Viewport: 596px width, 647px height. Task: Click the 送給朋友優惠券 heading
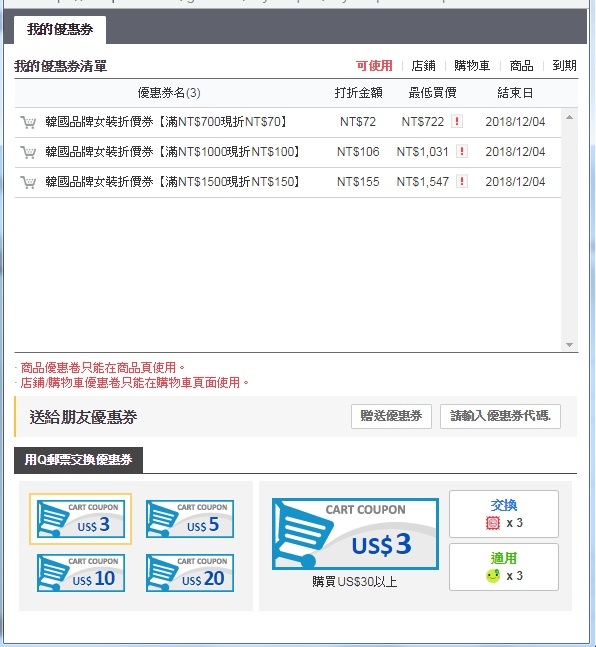pos(83,417)
